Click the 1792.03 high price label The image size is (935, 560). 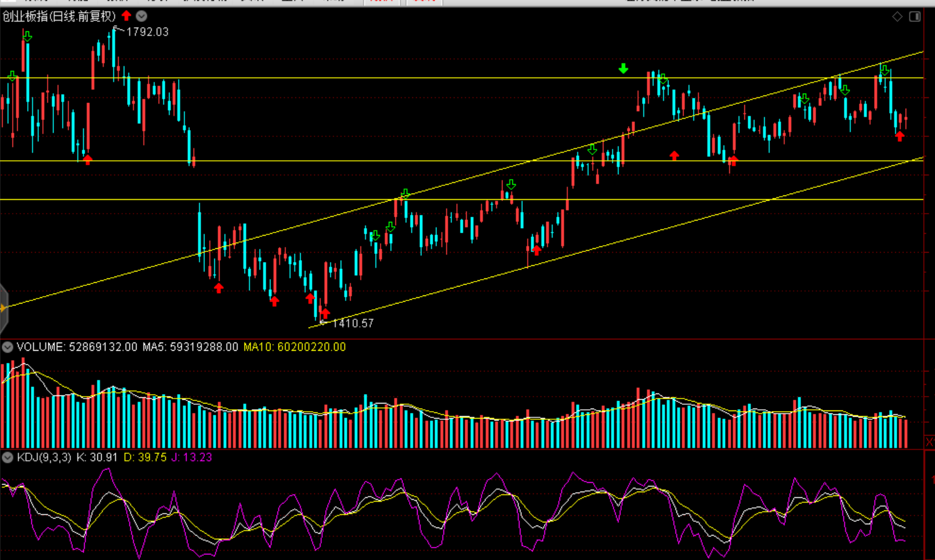coord(147,32)
